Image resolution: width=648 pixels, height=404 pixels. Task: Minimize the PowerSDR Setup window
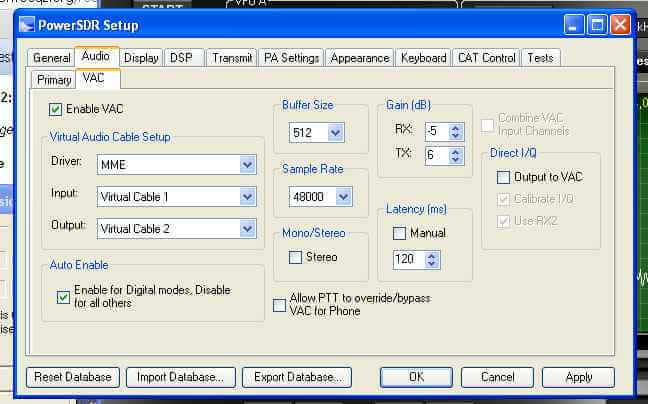574,25
